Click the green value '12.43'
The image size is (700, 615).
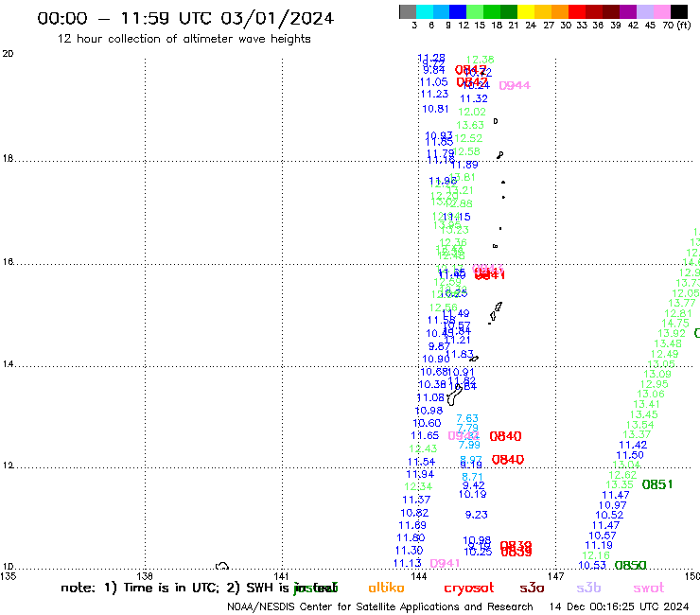423,448
